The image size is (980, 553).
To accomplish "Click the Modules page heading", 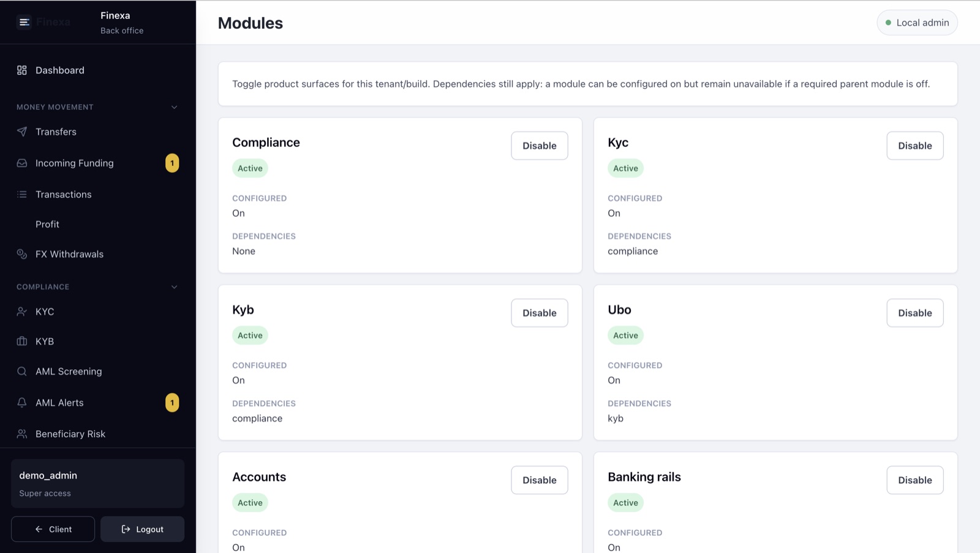I will coord(251,23).
